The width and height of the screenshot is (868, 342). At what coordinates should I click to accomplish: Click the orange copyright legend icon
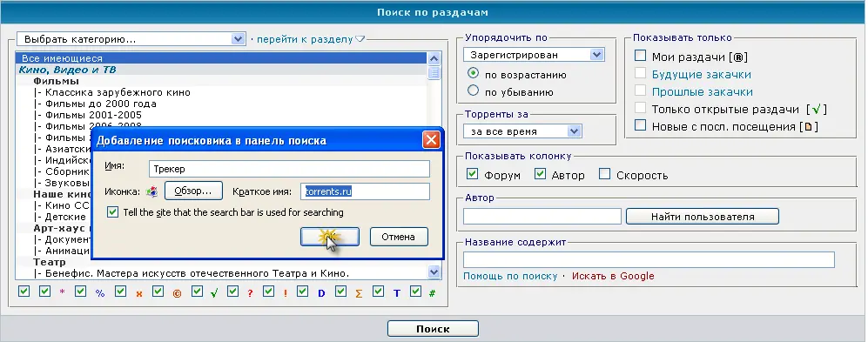[x=177, y=294]
